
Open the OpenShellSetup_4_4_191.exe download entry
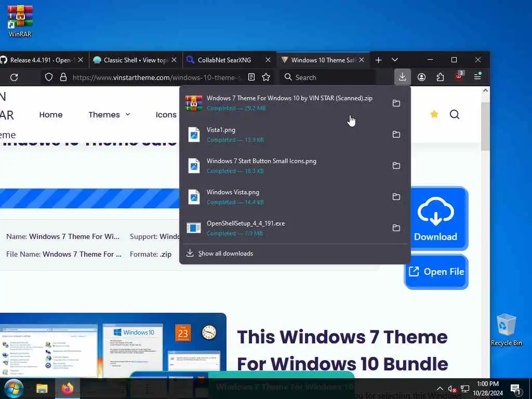click(285, 228)
